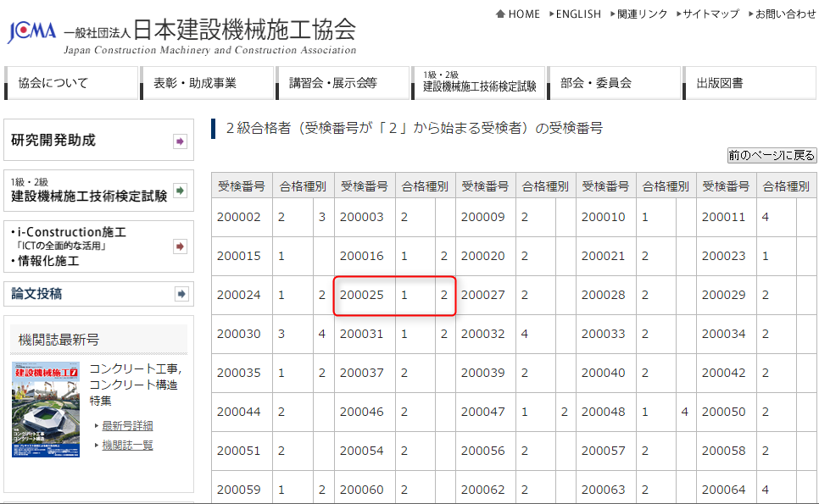Open the 建設機械施工 magazine cover thumbnail

[46, 410]
